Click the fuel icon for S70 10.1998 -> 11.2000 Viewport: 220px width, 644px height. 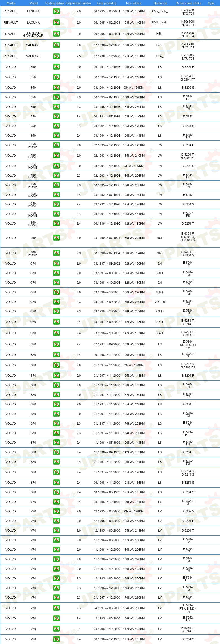(56, 355)
